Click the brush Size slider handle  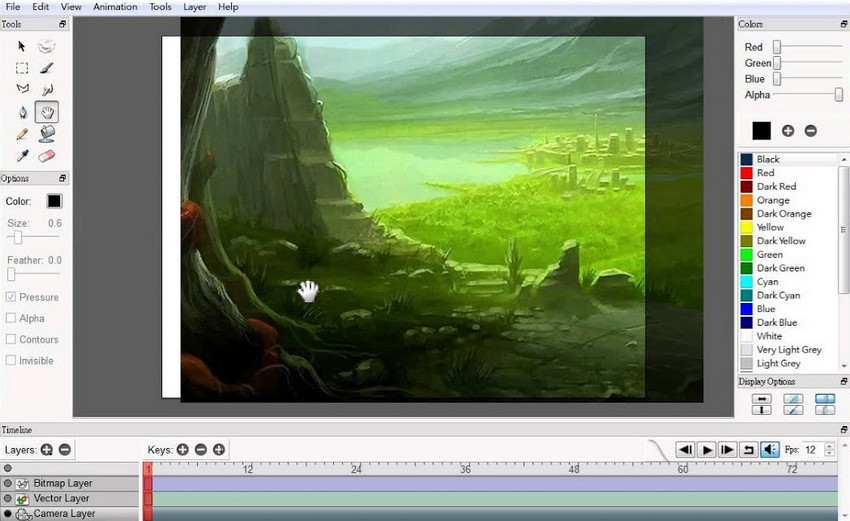point(18,237)
